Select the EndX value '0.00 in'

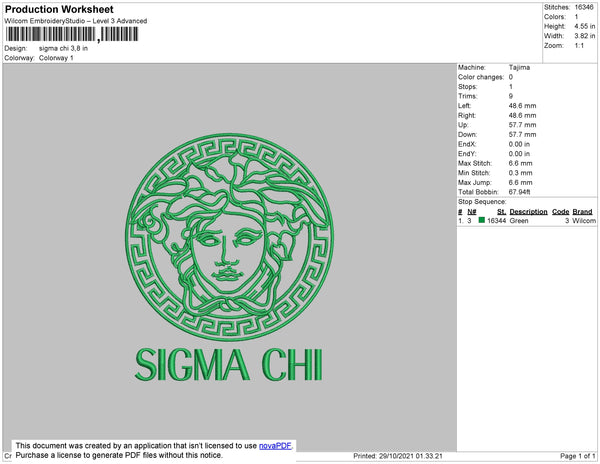(519, 144)
